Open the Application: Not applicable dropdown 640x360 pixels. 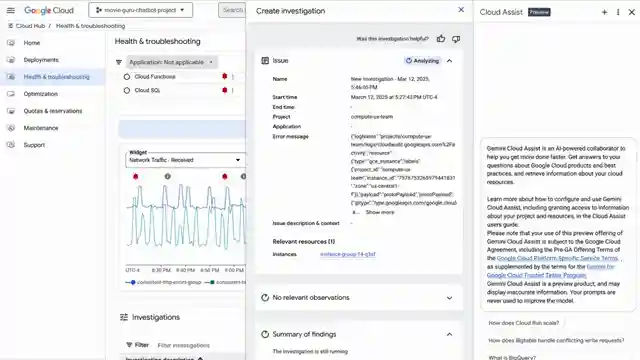(171, 62)
